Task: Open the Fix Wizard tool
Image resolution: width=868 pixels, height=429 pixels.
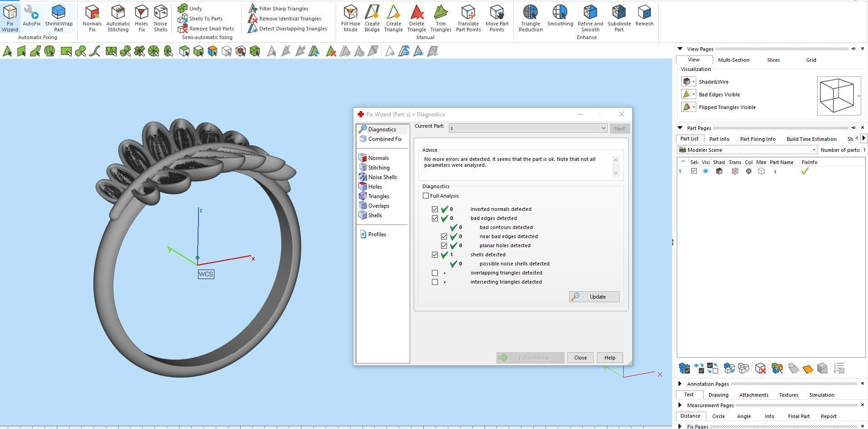Action: pos(10,19)
